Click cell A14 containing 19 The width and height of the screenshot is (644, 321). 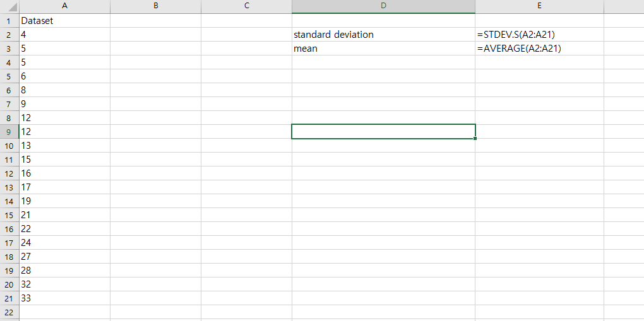[x=64, y=201]
